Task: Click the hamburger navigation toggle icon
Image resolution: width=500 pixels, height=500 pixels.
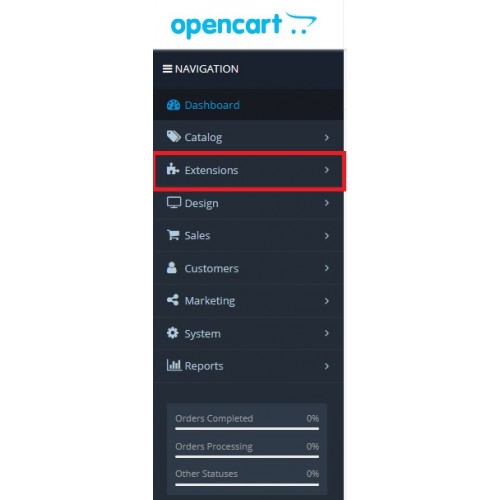Action: tap(167, 69)
